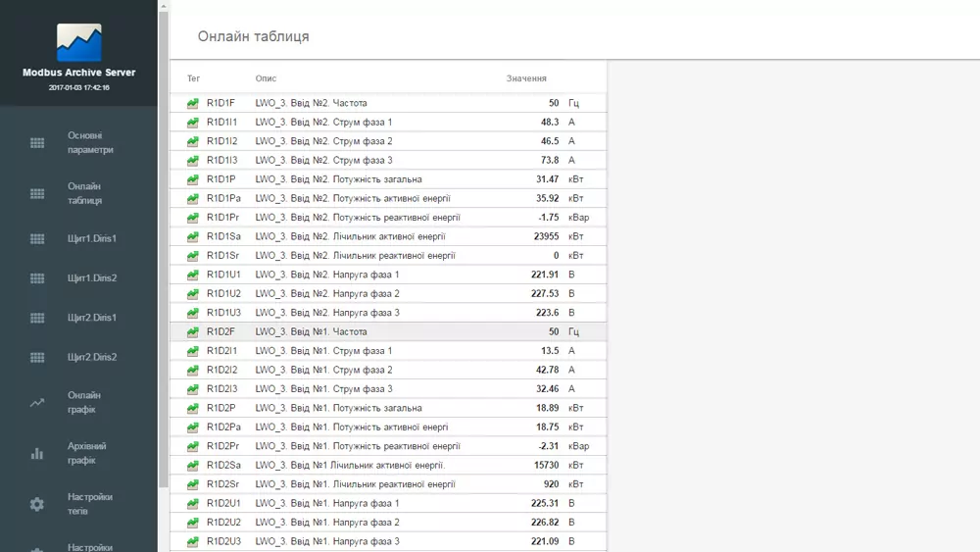The image size is (980, 552).
Task: Click bar-chart icon beside Архівний графік
Action: tap(37, 453)
